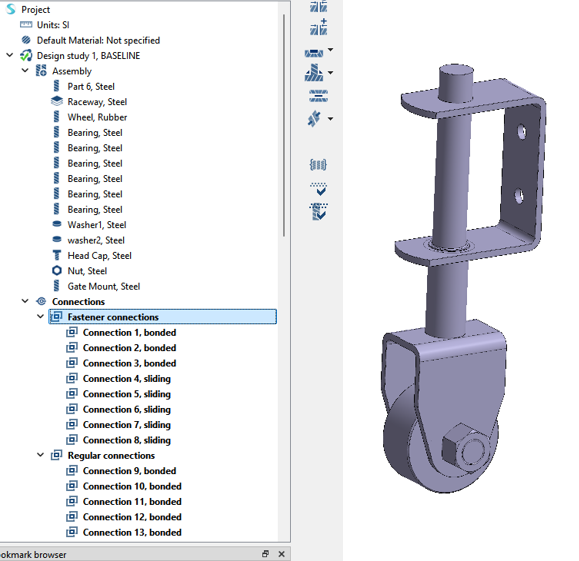The height and width of the screenshot is (561, 579).
Task: Click the dotted line with checkmark icon
Action: [x=318, y=188]
